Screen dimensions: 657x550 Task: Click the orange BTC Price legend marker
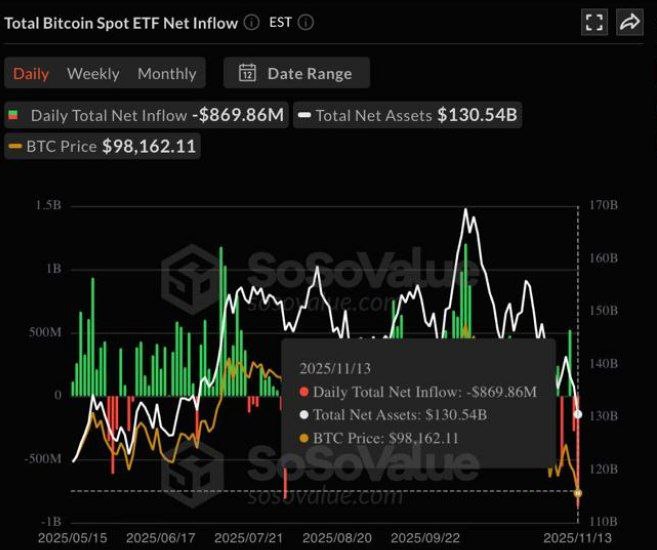(15, 146)
